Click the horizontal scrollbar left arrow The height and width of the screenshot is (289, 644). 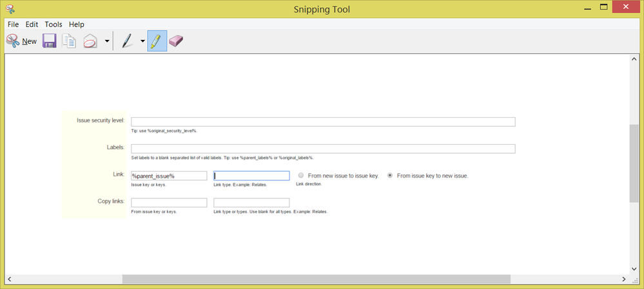pyautogui.click(x=10, y=279)
